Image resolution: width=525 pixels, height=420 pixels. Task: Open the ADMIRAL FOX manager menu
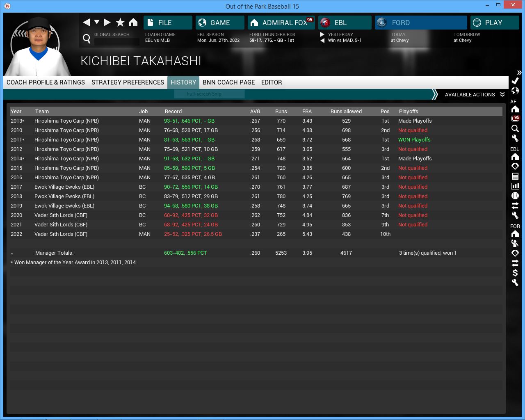[x=281, y=23]
